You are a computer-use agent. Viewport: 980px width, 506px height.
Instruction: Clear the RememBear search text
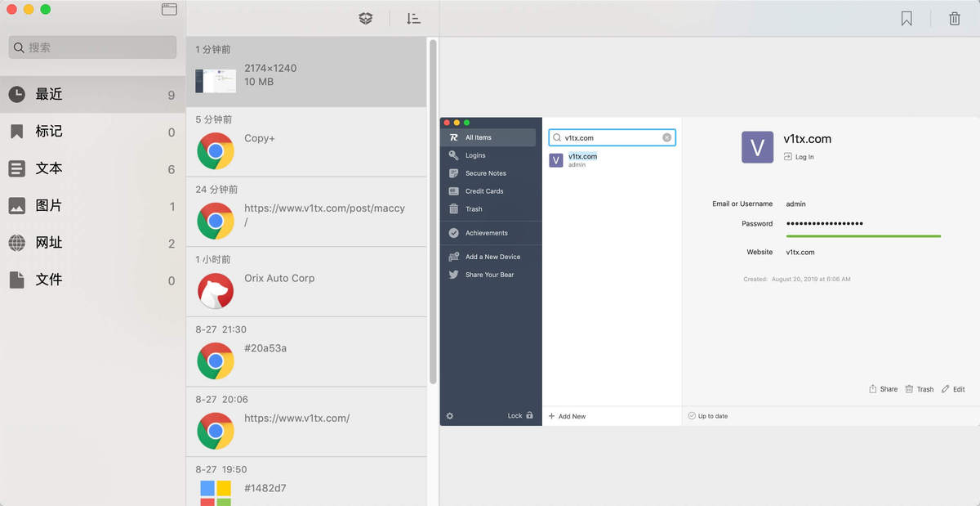pos(667,138)
